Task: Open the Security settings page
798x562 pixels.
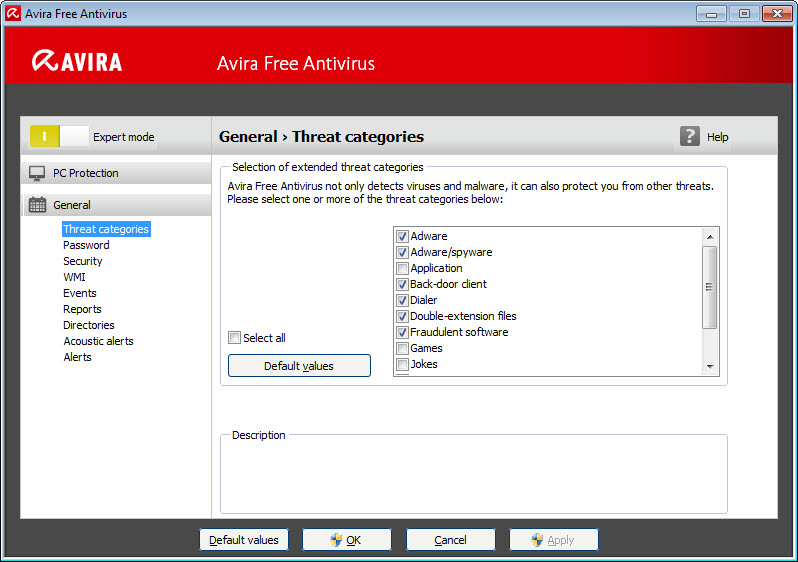Action: click(82, 261)
